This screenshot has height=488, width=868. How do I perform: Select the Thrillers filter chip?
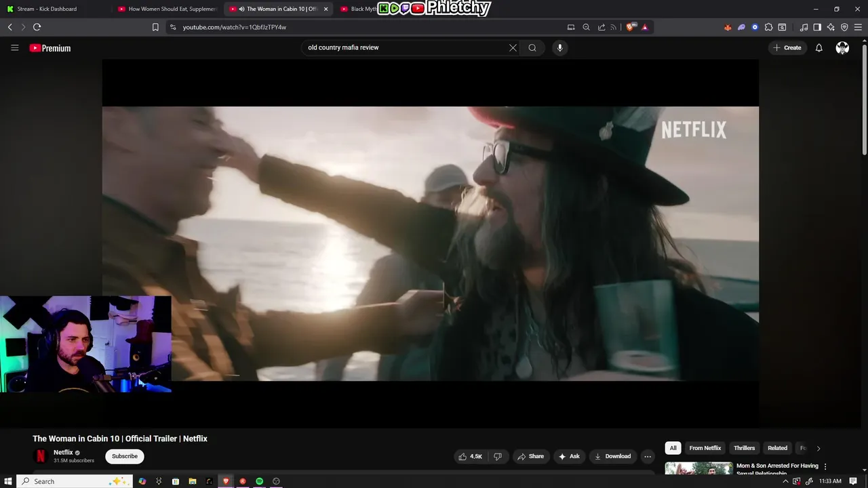(744, 448)
